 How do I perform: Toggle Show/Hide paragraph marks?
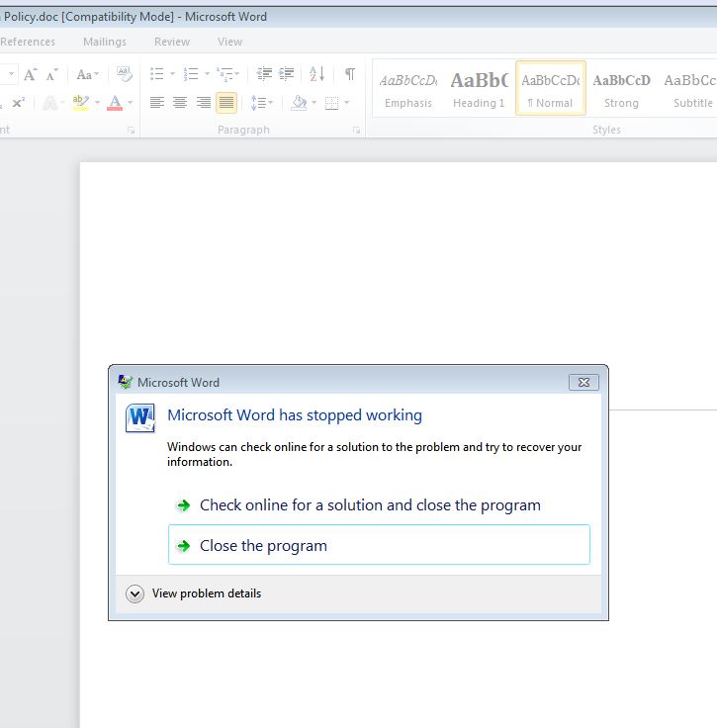(350, 74)
